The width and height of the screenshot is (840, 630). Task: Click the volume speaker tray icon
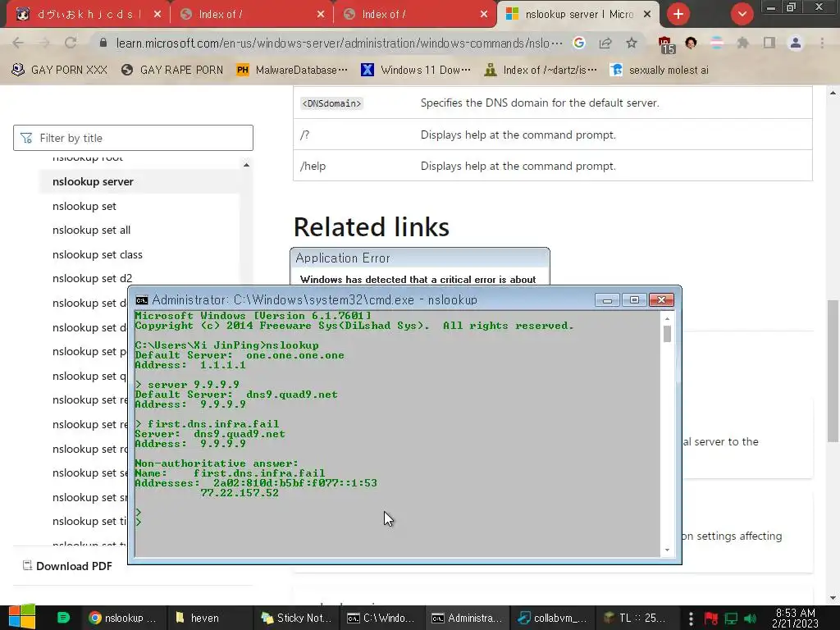coord(751,619)
